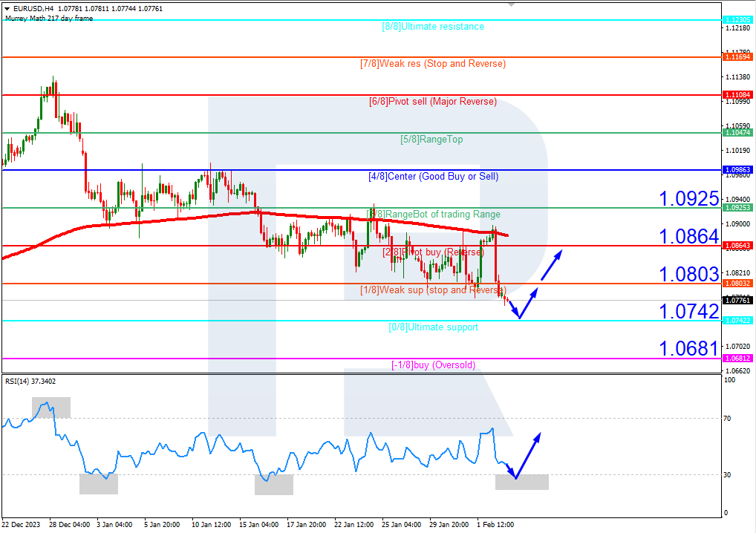Select the [7/8]Weak res (Stop and Reverse) label
Screen dimensions: 756x533
pos(433,64)
